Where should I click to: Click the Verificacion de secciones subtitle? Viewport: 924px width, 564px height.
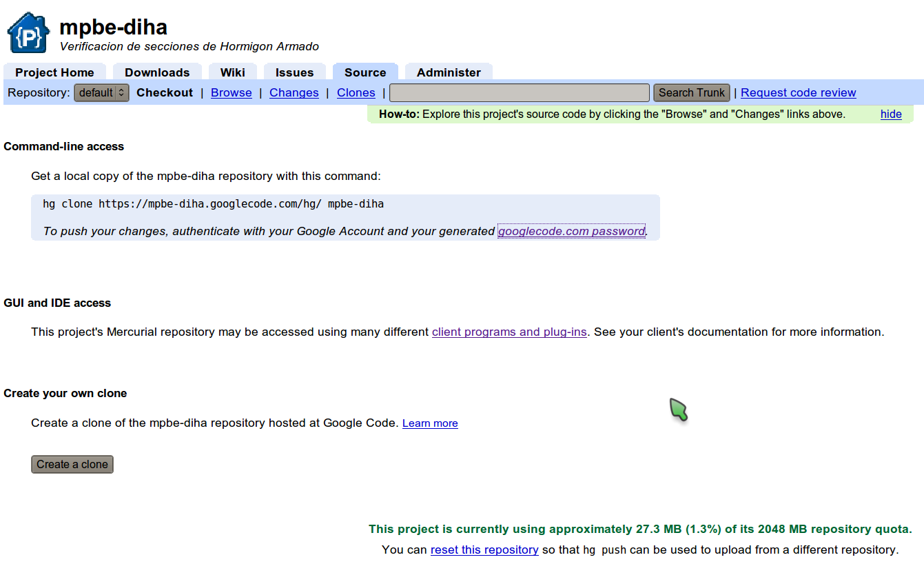pos(189,47)
